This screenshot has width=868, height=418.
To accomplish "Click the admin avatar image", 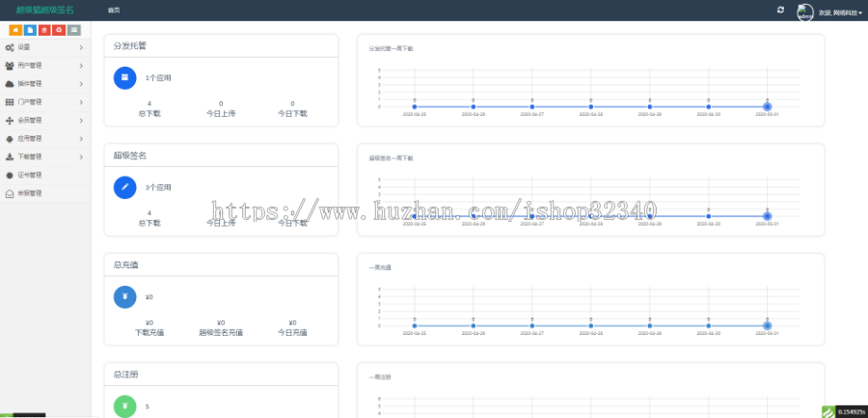I will [805, 13].
